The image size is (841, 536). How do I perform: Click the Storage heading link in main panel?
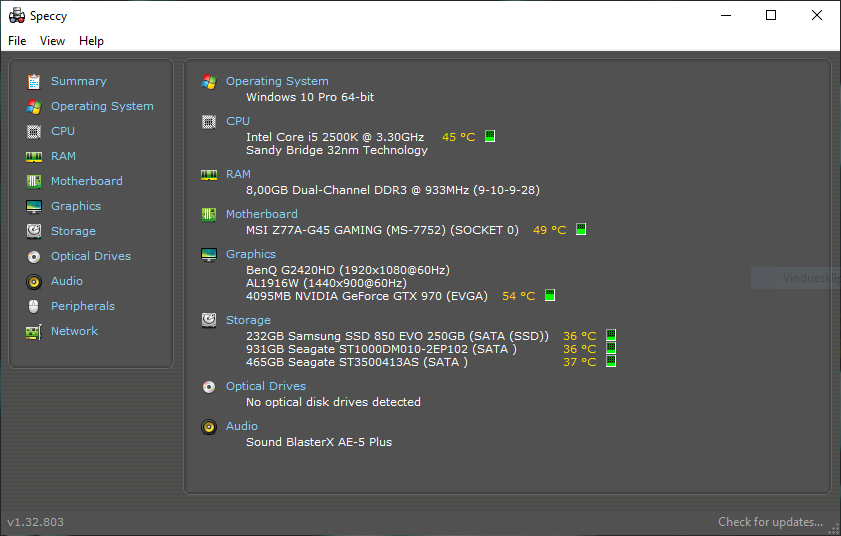[248, 320]
